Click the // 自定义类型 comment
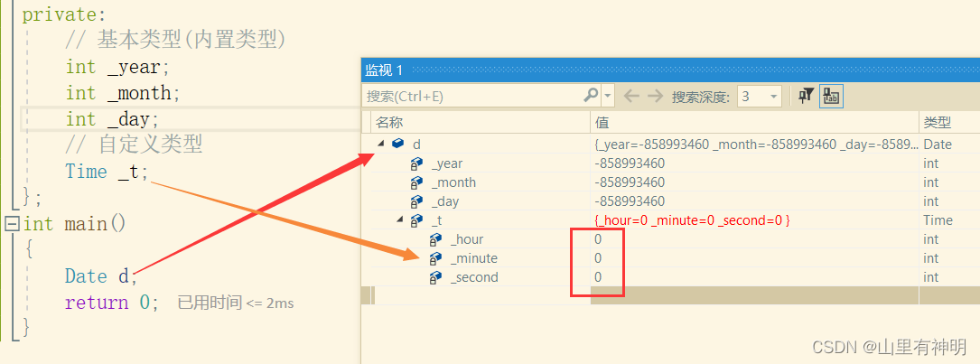Image resolution: width=980 pixels, height=364 pixels. [134, 145]
